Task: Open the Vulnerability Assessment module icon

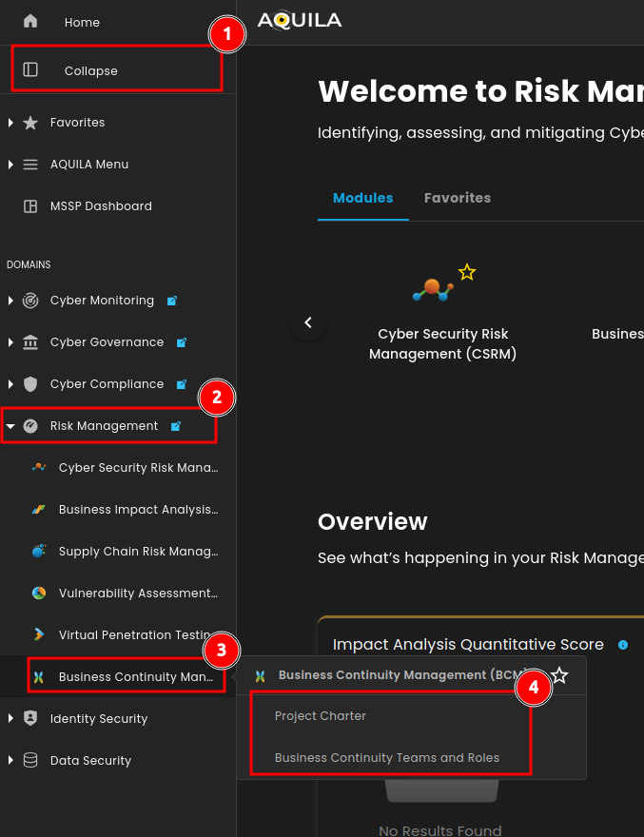Action: pos(39,594)
